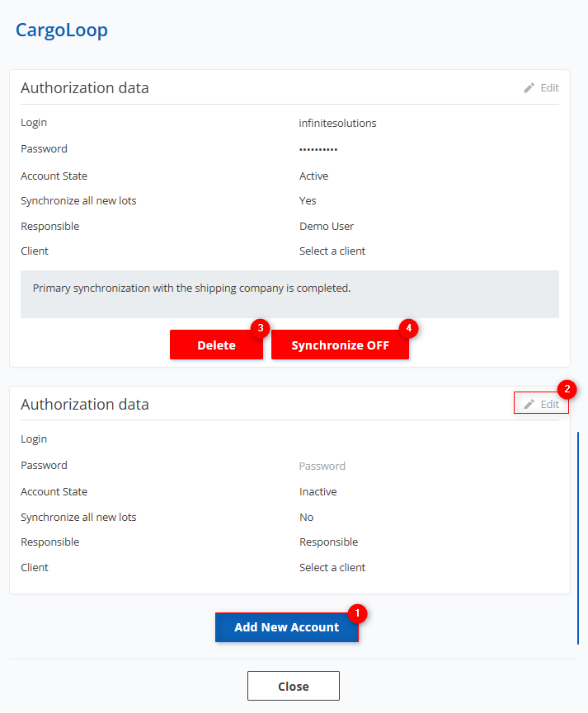Open the Select a client field in the second account
Image resolution: width=588 pixels, height=713 pixels.
tap(332, 567)
